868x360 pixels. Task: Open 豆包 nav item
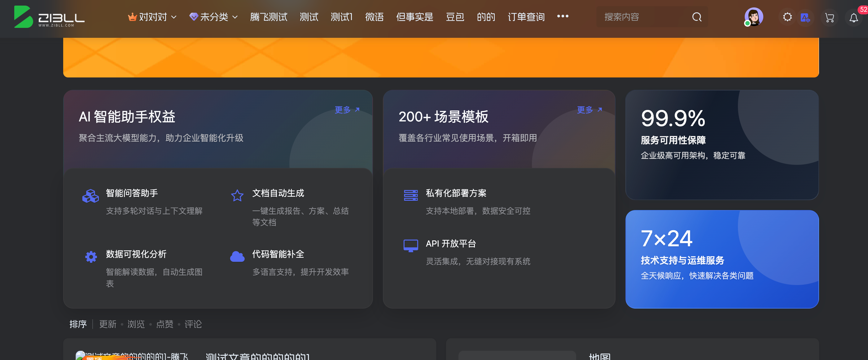point(455,17)
